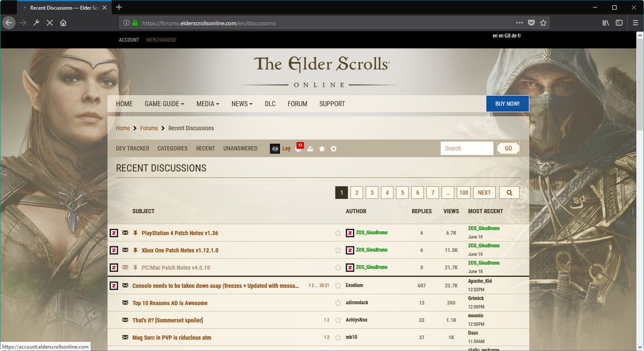Open the DLC navigation item
Screen dimensions: 644x351
[270, 104]
